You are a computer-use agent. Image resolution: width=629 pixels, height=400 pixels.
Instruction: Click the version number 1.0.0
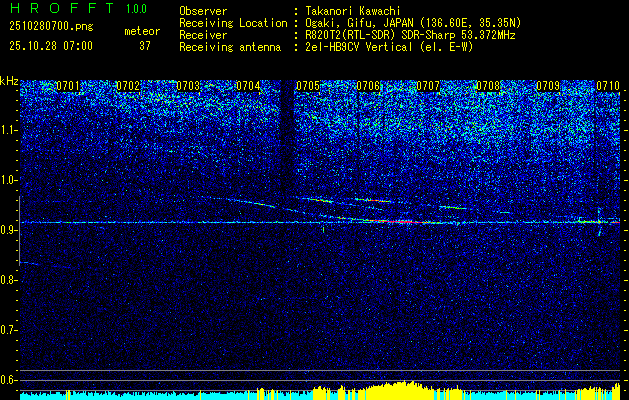point(136,9)
